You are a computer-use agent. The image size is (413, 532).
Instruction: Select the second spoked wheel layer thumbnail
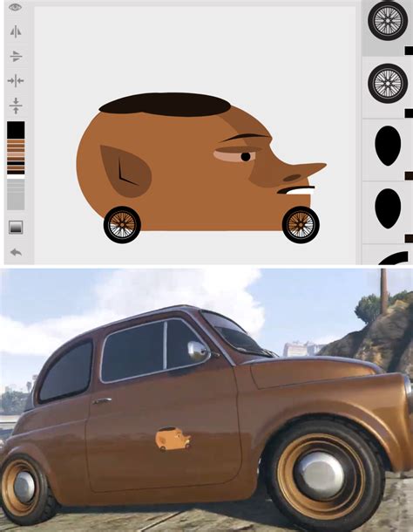(x=388, y=83)
